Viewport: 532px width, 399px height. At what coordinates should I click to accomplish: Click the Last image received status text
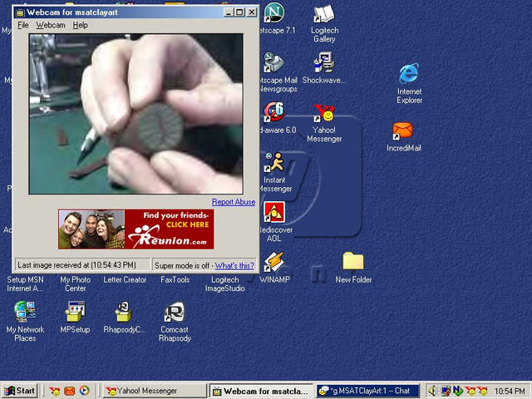(76, 265)
